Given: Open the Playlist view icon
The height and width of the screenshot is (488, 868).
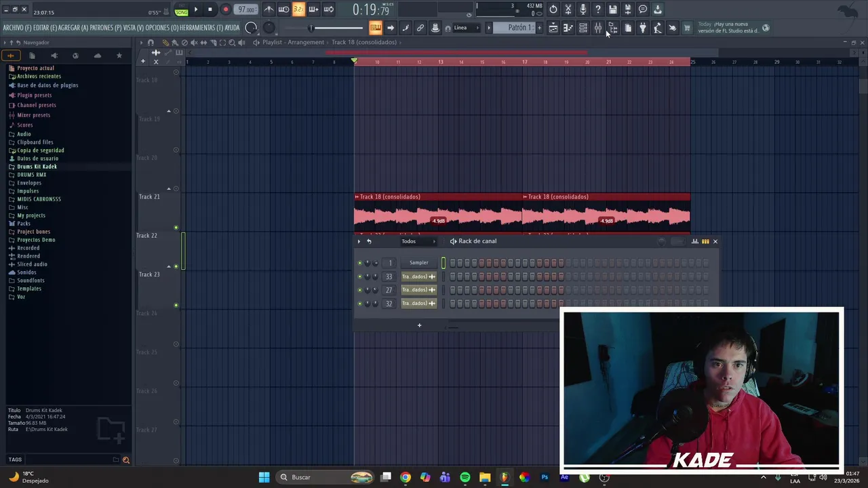Looking at the screenshot, I should [553, 28].
